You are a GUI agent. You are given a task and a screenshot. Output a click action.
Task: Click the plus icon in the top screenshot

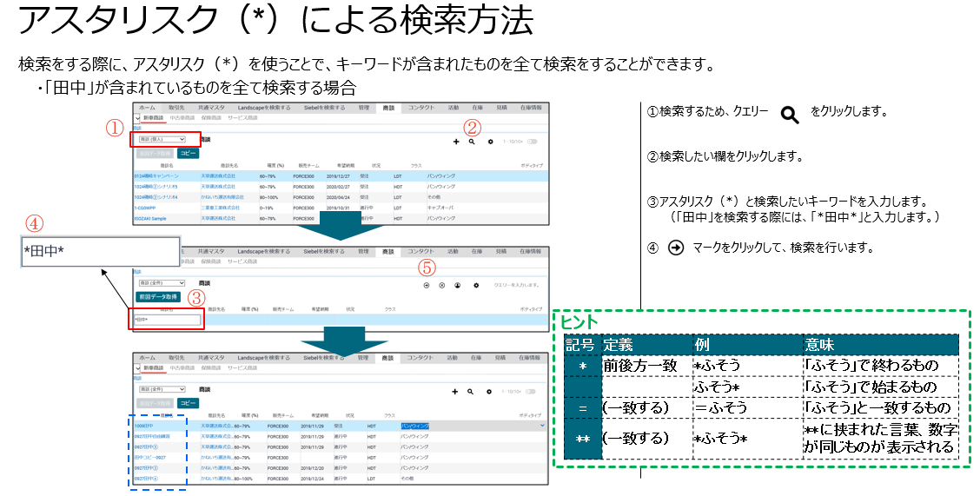[456, 141]
